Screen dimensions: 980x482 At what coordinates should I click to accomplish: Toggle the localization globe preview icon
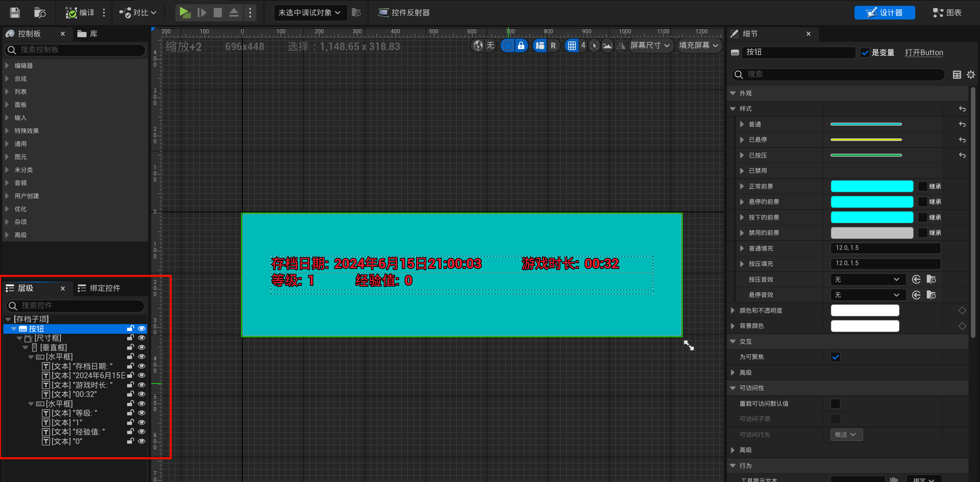[478, 46]
